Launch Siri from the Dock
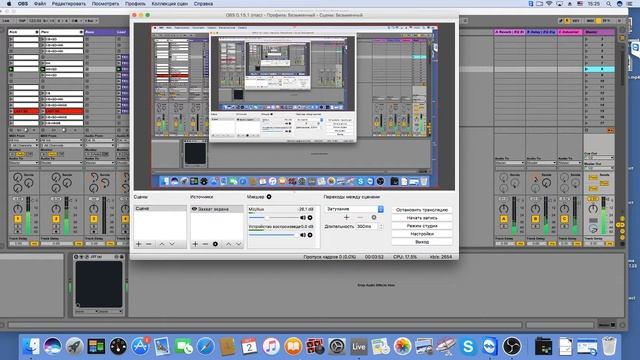 pyautogui.click(x=53, y=347)
